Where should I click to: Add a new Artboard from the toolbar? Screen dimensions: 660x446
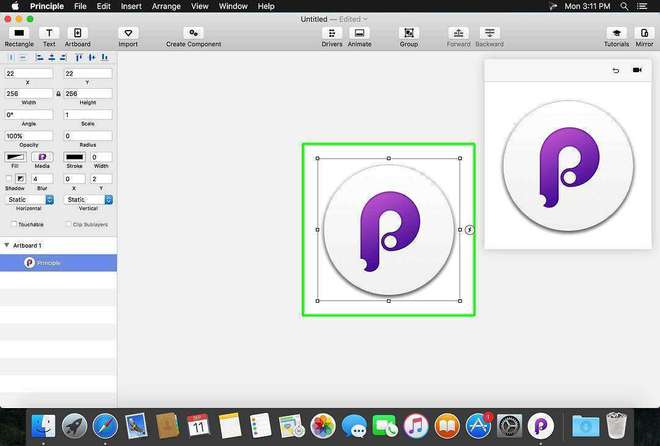click(77, 33)
